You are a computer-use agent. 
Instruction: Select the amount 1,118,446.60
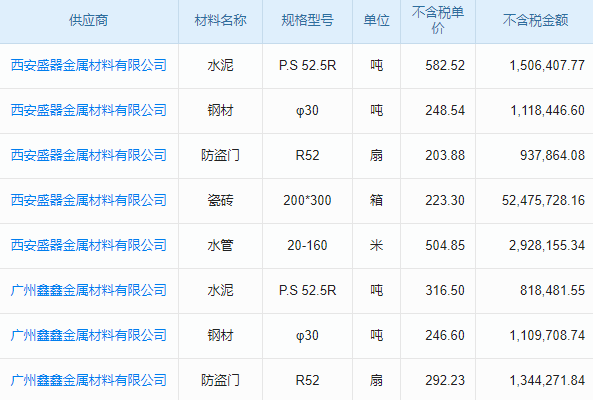[x=547, y=110]
